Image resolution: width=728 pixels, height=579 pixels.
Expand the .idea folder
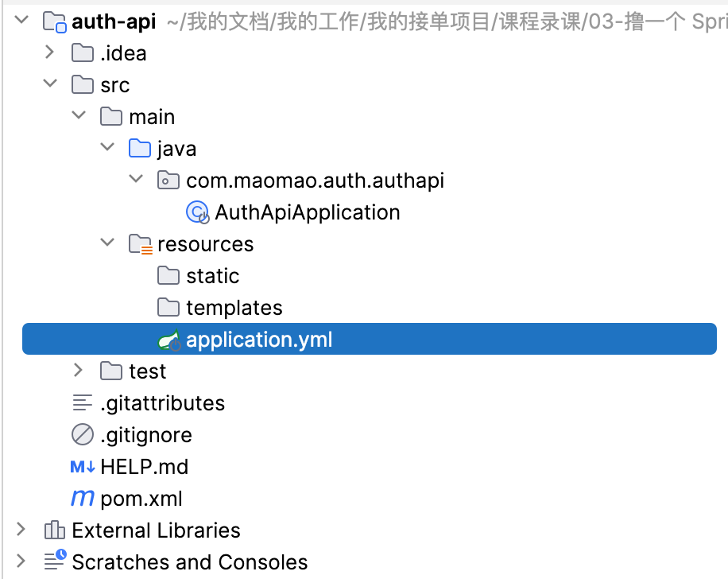(50, 53)
